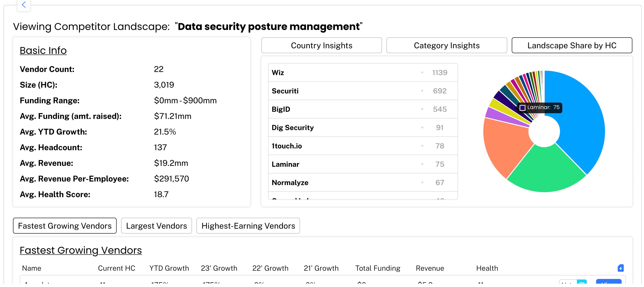This screenshot has width=644, height=287.
Task: Click the back chevron arrow icon
Action: pos(24,4)
